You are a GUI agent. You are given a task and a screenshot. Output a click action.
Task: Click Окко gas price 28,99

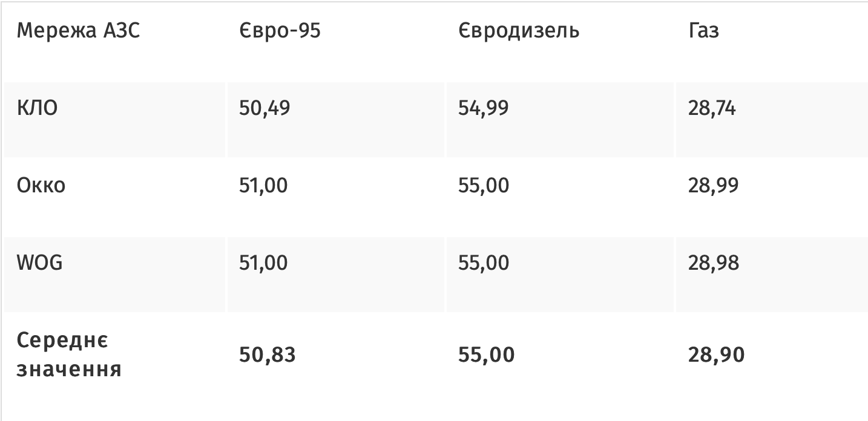click(x=713, y=186)
